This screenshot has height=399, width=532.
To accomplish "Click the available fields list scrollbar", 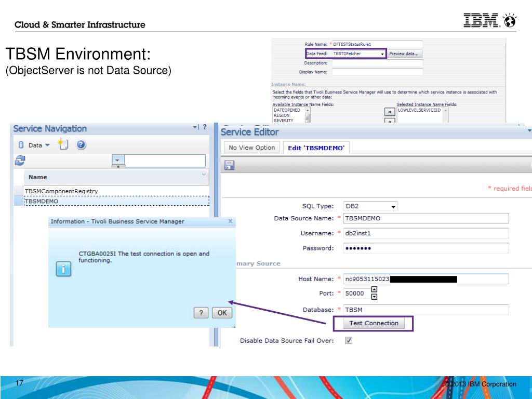I will pos(308,115).
